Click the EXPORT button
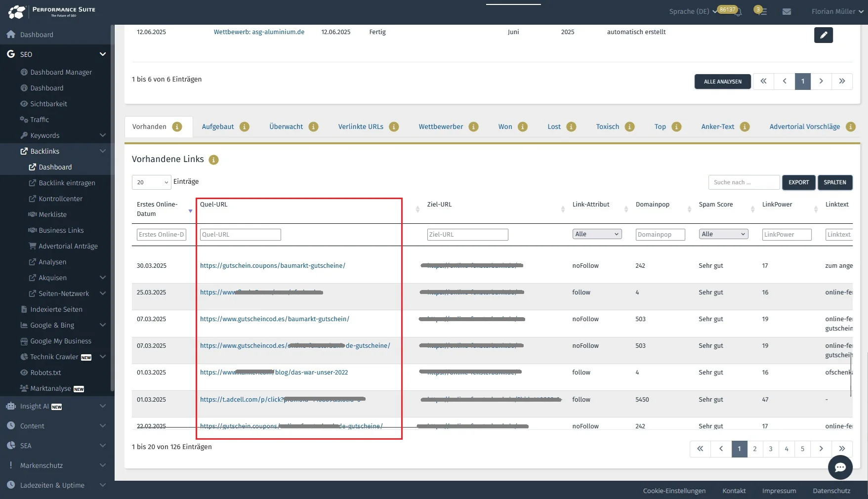868x499 pixels. [x=798, y=182]
